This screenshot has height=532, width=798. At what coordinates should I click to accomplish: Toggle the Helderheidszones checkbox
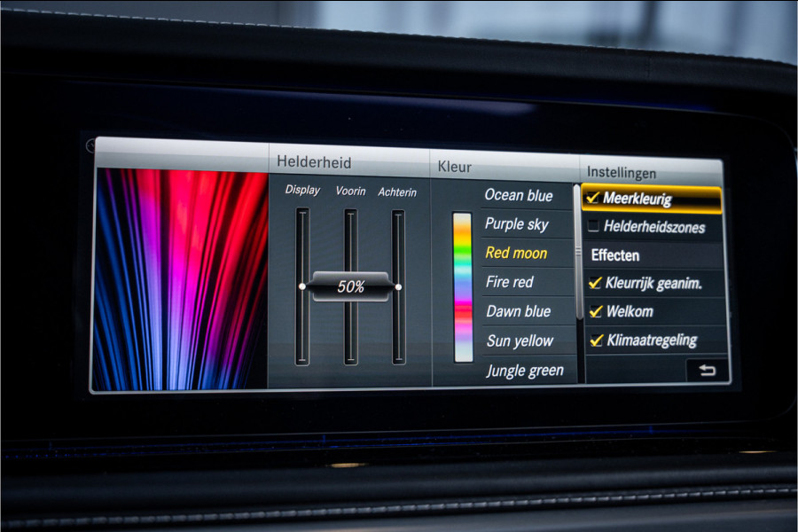tap(593, 227)
